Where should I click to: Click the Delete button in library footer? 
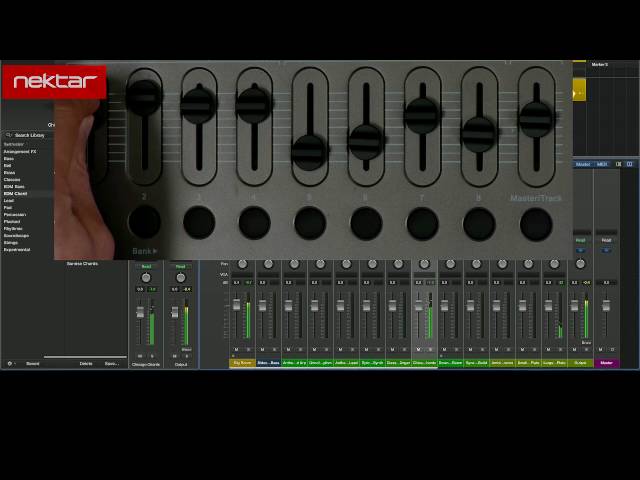[x=86, y=363]
